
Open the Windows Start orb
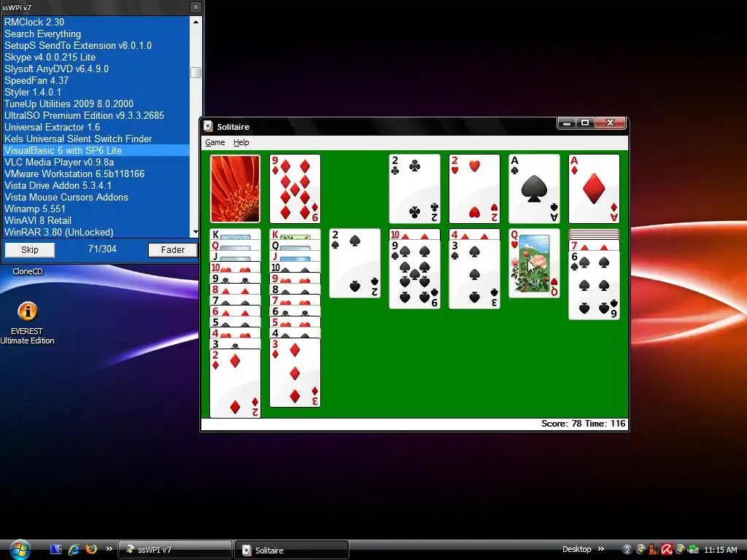pyautogui.click(x=20, y=550)
